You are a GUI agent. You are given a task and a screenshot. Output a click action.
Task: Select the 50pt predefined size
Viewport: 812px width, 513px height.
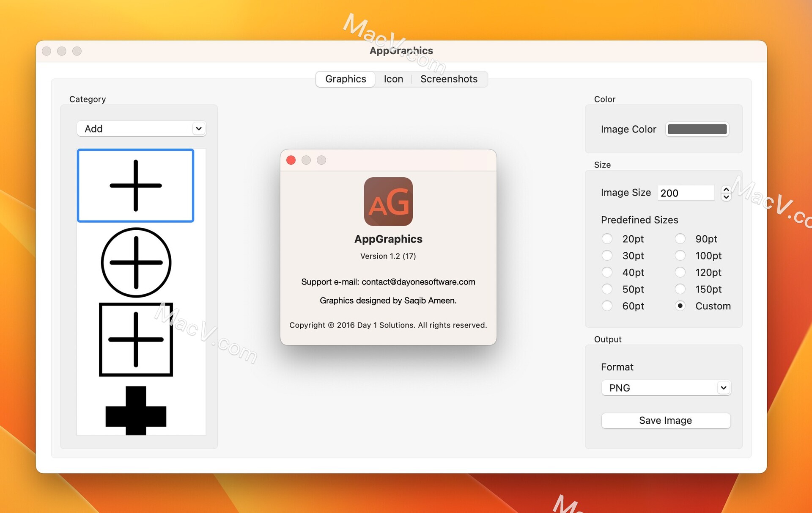point(607,289)
